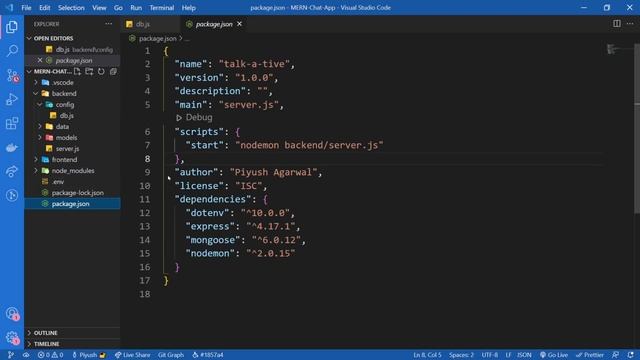Start Live Share from status bar

coord(132,355)
